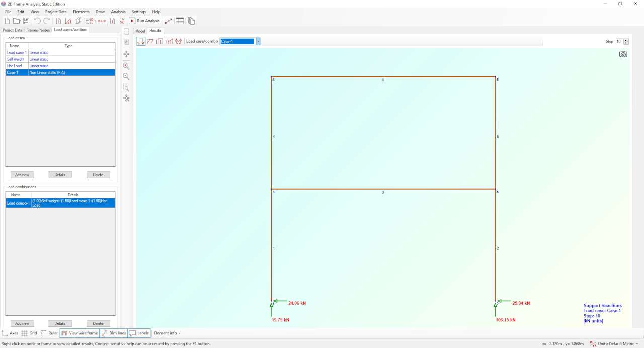Click the 106.15 kN reaction value
This screenshot has width=644, height=348.
pyautogui.click(x=505, y=320)
